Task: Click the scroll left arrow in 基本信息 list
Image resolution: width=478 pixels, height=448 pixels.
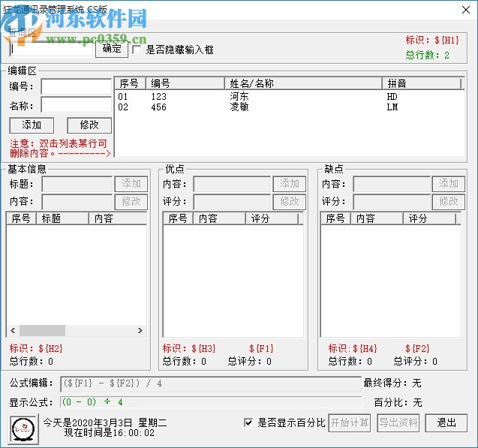Action: point(13,330)
